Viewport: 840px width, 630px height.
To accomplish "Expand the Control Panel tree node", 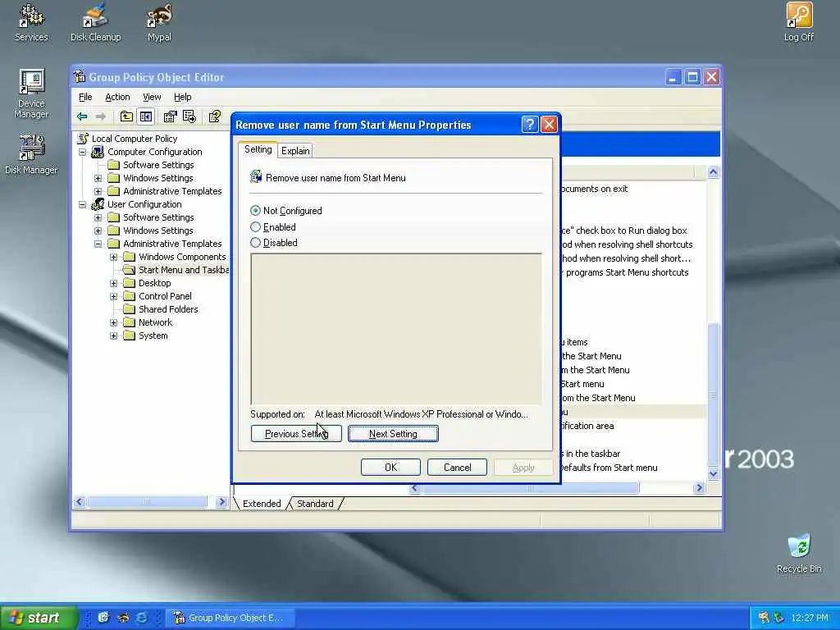I will click(113, 296).
